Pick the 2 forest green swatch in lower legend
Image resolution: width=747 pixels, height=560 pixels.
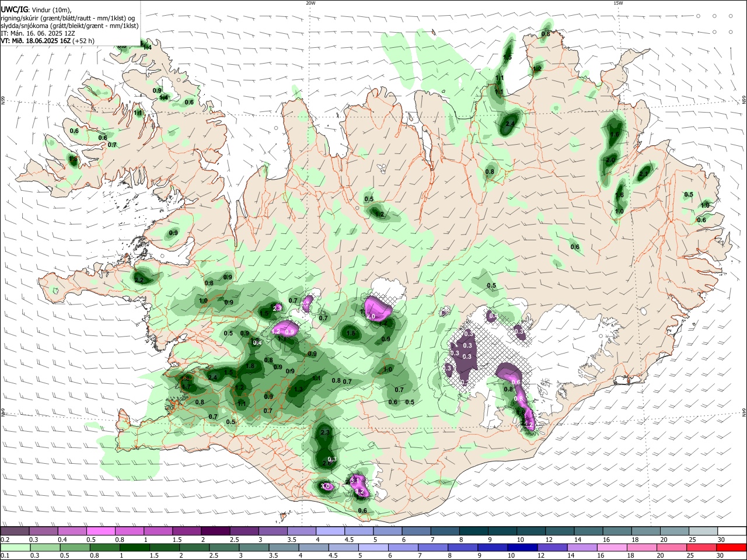tap(194, 547)
